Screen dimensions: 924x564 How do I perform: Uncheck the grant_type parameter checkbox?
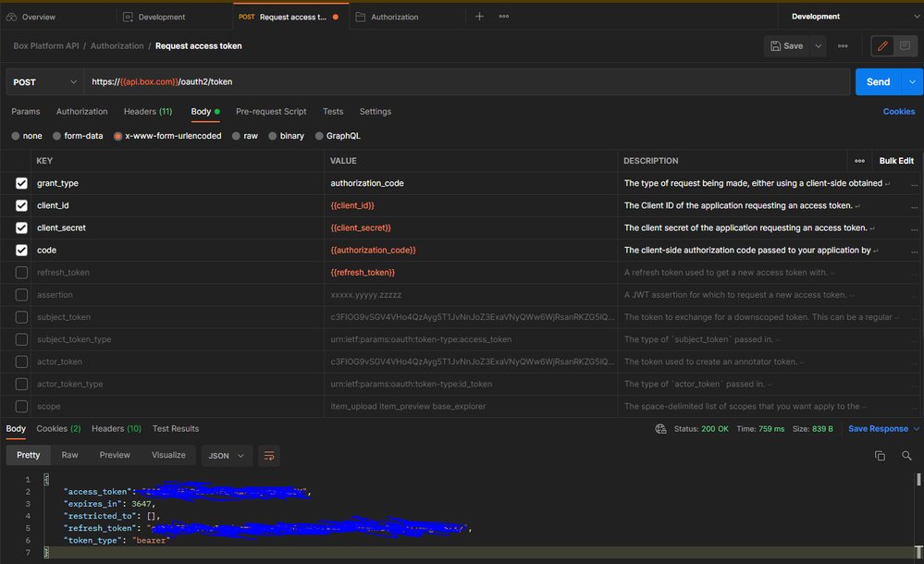point(21,183)
